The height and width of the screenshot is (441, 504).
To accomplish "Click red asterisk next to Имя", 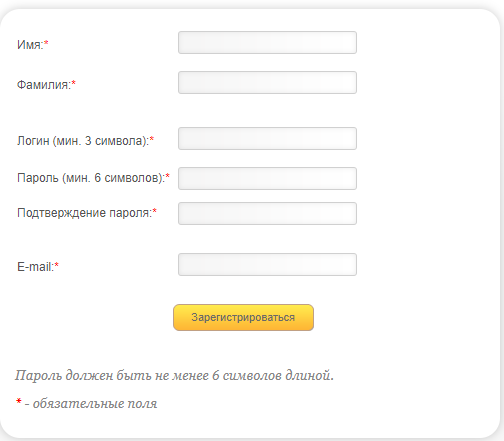I will tap(46, 42).
